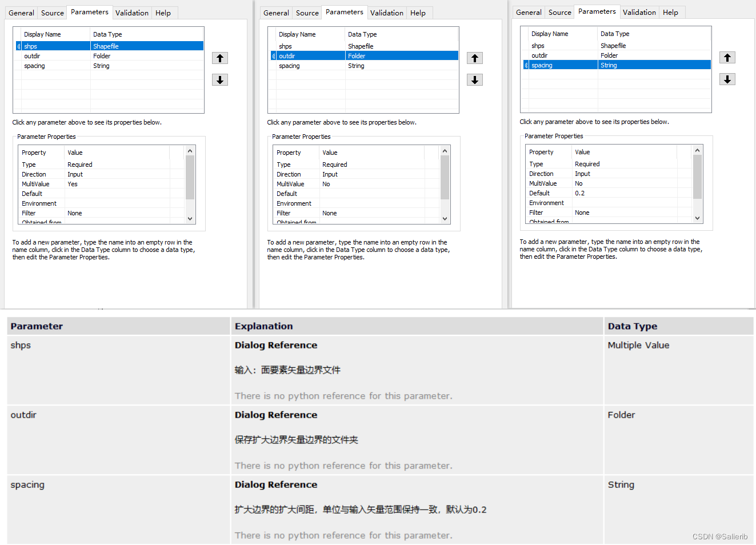The image size is (756, 545).
Task: Select shps row in right panel list
Action: point(617,46)
